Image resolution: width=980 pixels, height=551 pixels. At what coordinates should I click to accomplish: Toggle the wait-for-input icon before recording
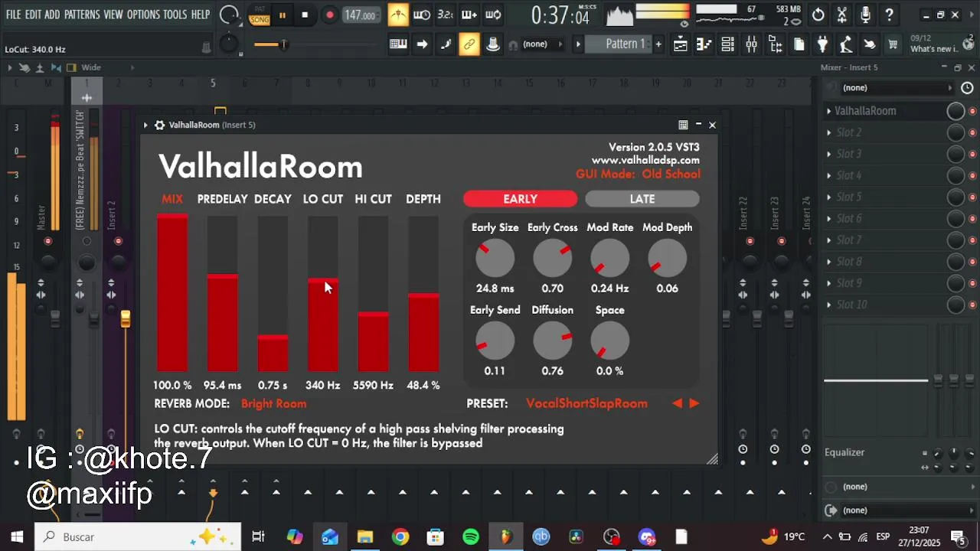(422, 15)
